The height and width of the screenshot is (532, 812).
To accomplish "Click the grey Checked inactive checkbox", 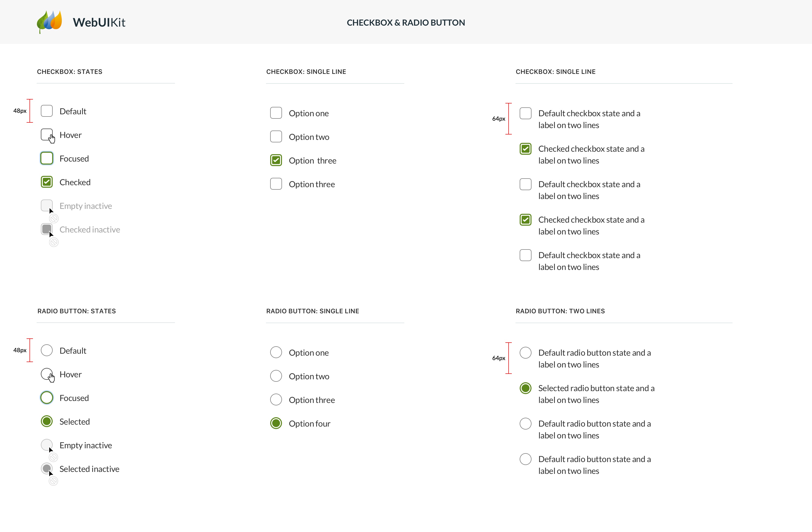I will click(47, 229).
